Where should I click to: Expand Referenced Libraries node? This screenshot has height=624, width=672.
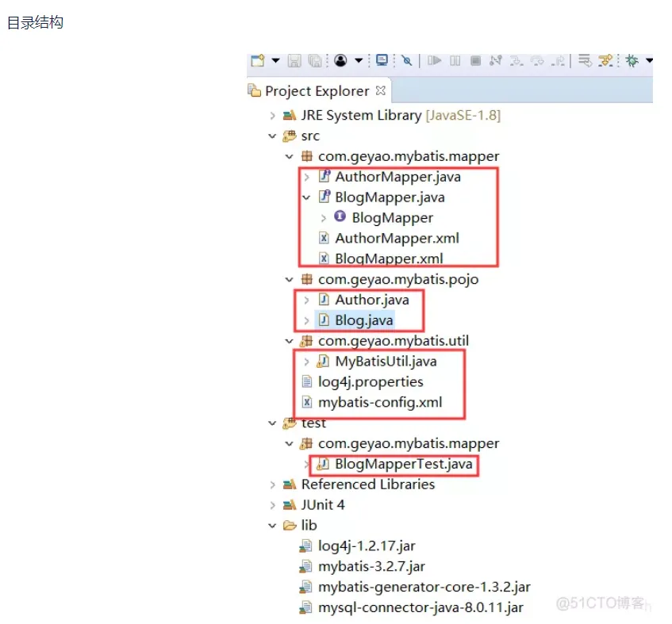point(272,484)
